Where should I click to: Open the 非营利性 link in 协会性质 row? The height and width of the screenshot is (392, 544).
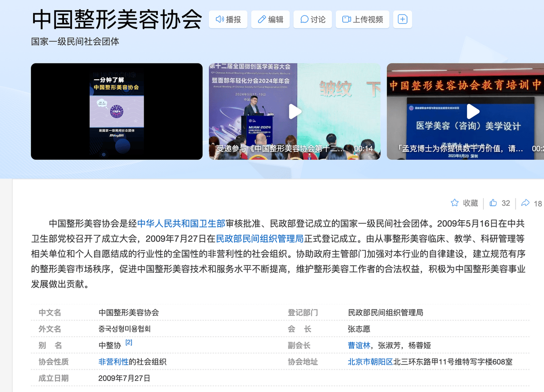click(x=113, y=362)
